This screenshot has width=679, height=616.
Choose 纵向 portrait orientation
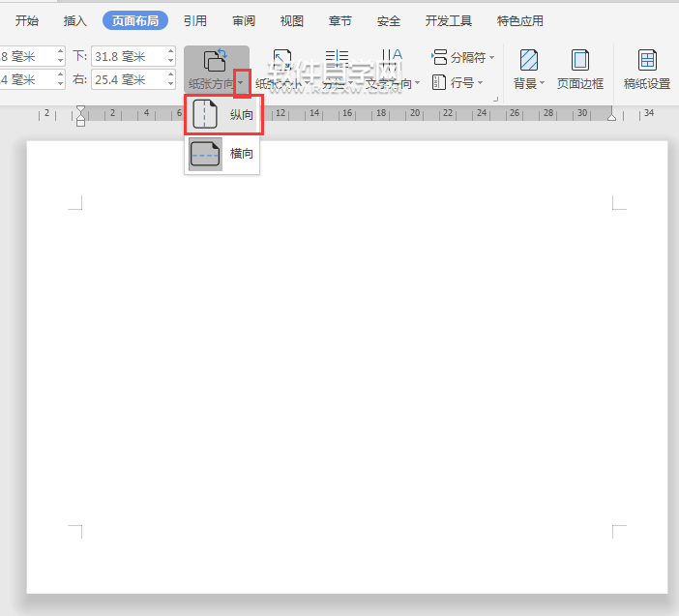(x=223, y=114)
